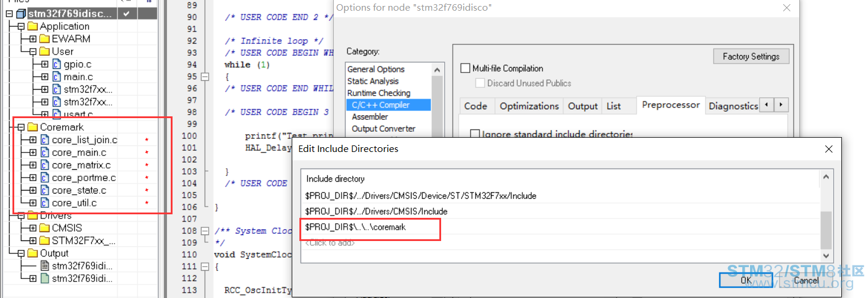
Task: Select the Drivers group in tree
Action: (56, 215)
